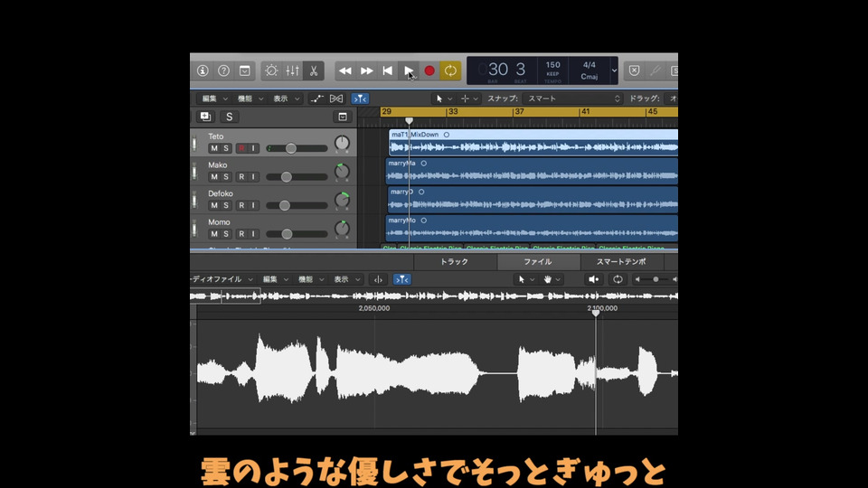Toggle prelisten speaker button

pos(593,279)
